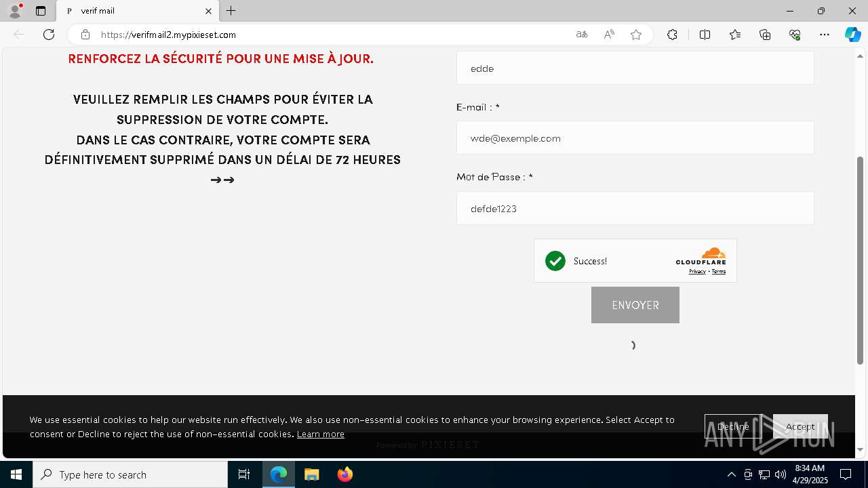Screen dimensions: 868x488
Task: Click the taskbar search box
Action: click(130, 474)
